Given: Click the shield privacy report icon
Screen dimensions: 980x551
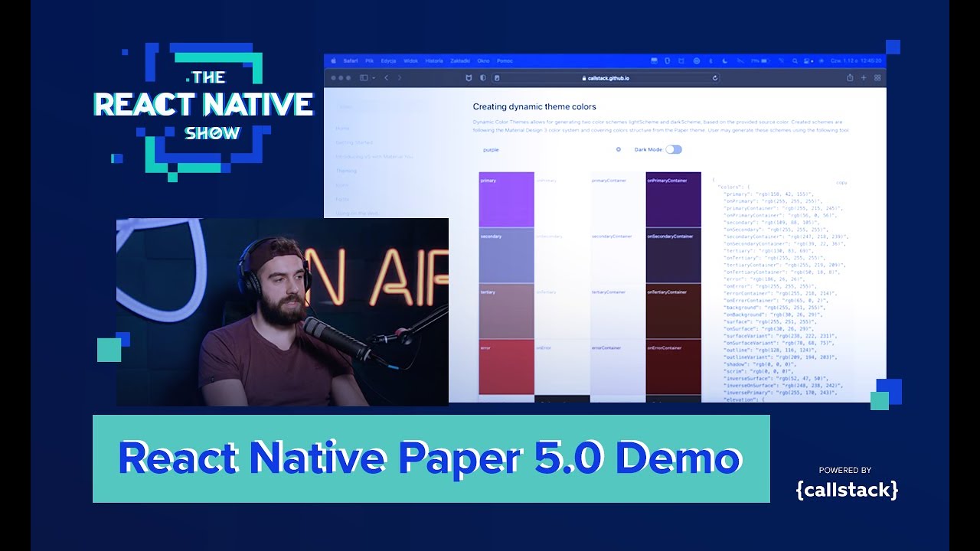Looking at the screenshot, I should point(482,78).
